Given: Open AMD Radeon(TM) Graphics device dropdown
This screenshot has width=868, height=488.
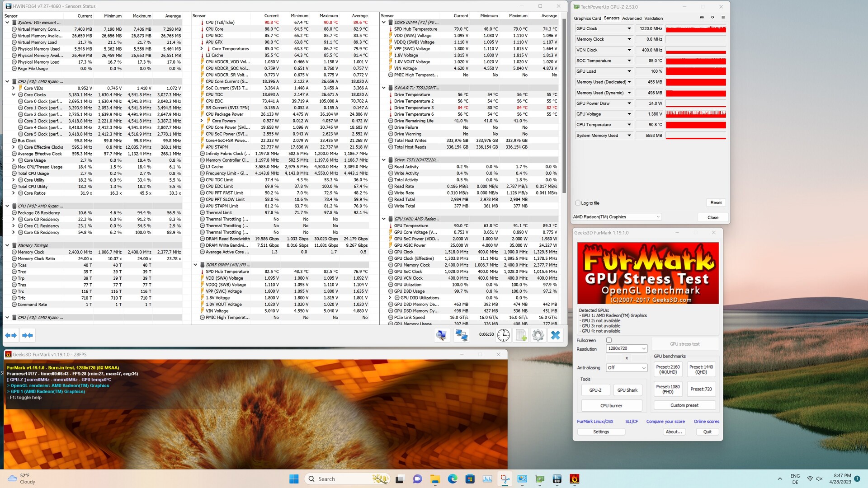Looking at the screenshot, I should [x=617, y=217].
